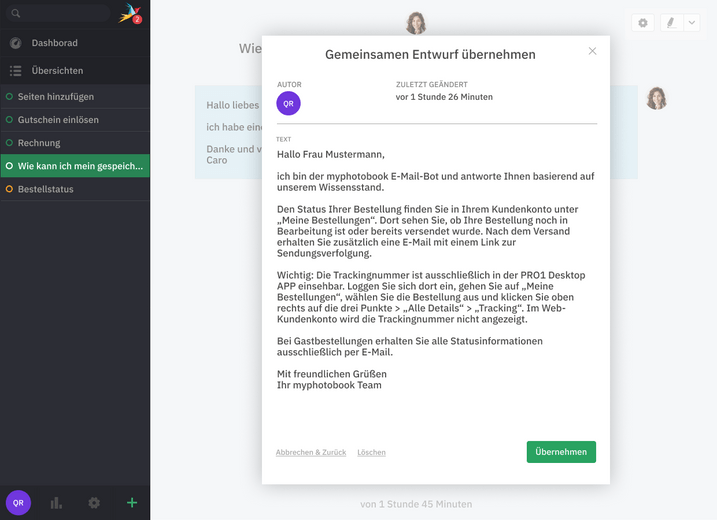Select the Gutschein einlösen ticket
This screenshot has width=717, height=520.
[x=75, y=120]
